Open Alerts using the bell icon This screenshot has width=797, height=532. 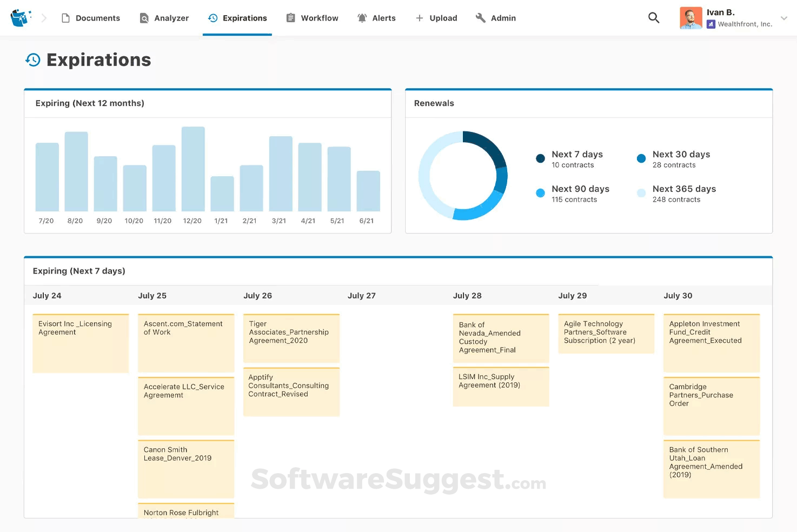tap(362, 18)
